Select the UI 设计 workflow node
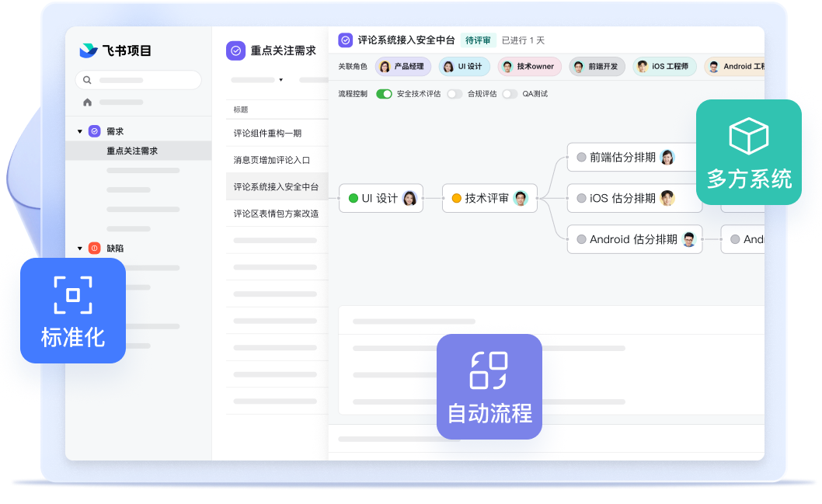822x504 pixels. (x=381, y=198)
